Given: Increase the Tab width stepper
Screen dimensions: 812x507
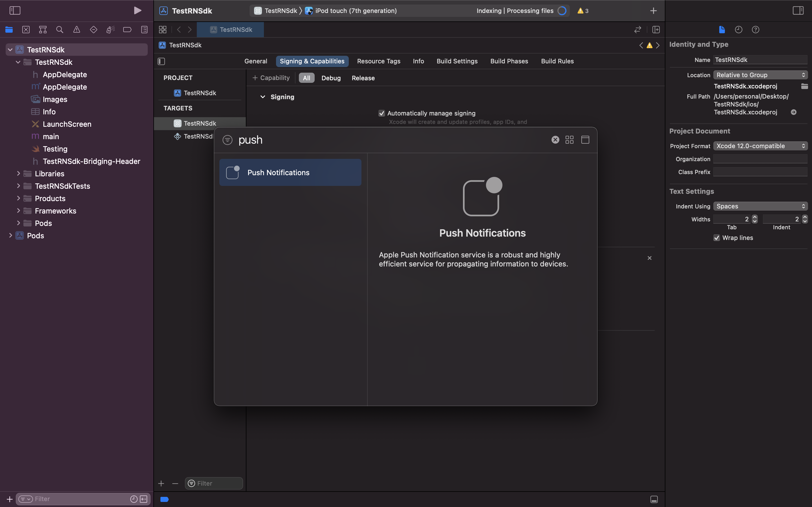Looking at the screenshot, I should point(754,217).
